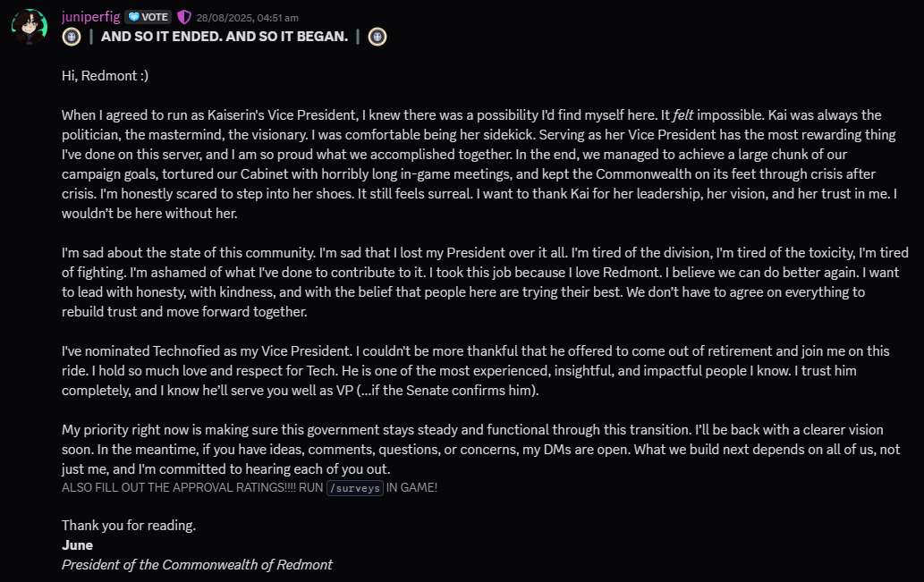This screenshot has height=582, width=924.
Task: Click the seal emoji before the heading
Action: pyautogui.click(x=72, y=37)
